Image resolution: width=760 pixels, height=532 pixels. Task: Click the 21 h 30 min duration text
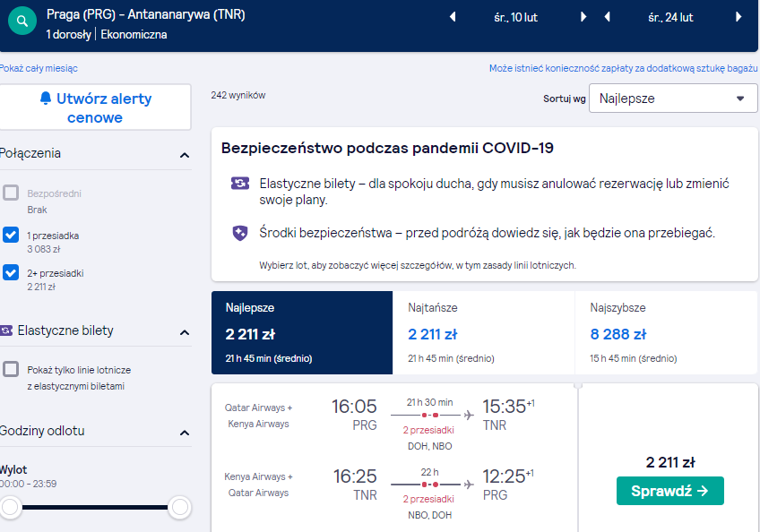pos(429,402)
